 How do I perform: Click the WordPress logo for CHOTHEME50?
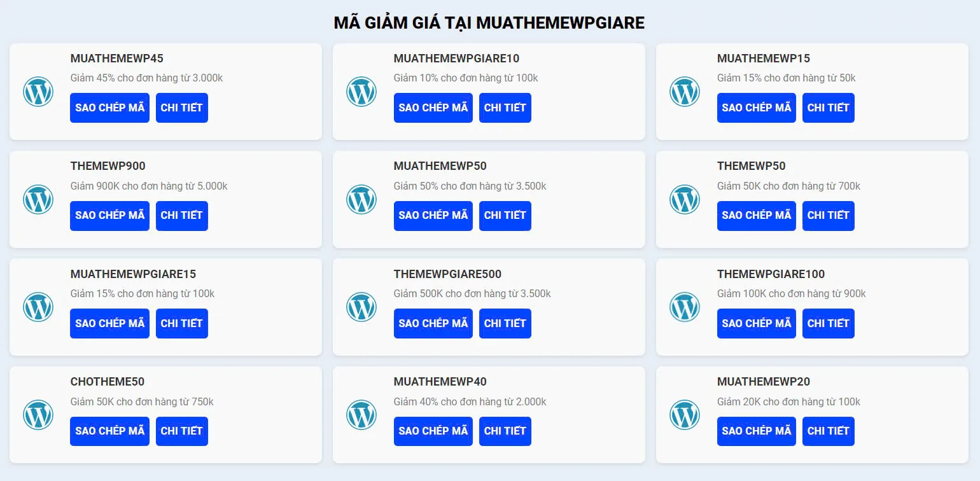click(x=38, y=414)
